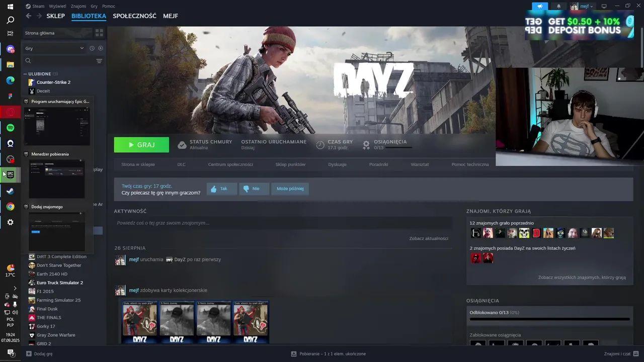Open Windows notification center

coord(10,353)
